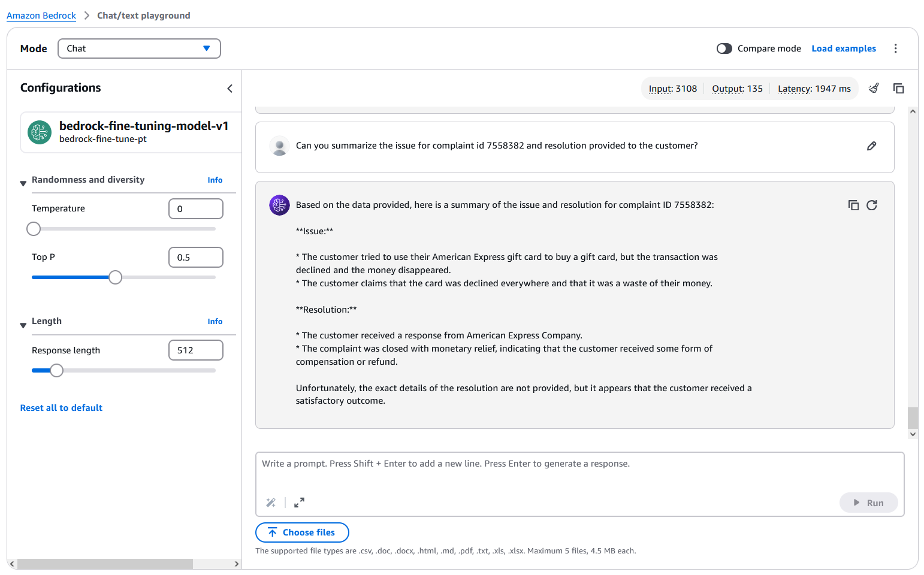This screenshot has width=924, height=575.
Task: Click the Output: 135 token metric
Action: tap(737, 89)
